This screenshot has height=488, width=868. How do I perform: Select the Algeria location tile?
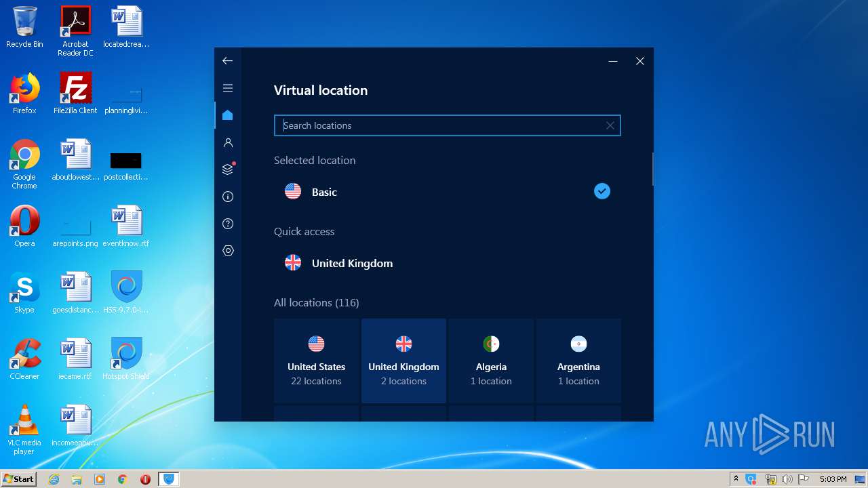coord(491,361)
